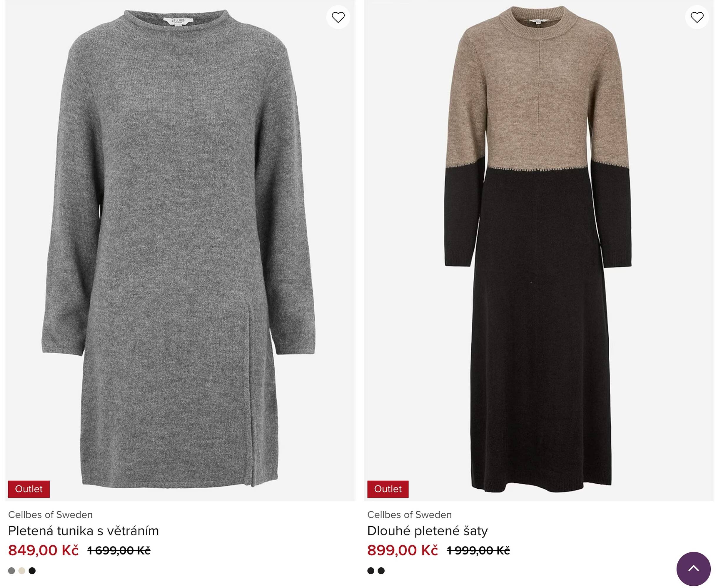Click Cellbes of Sweden brand above the dress
Viewport: 721px width, 588px height.
pos(409,514)
